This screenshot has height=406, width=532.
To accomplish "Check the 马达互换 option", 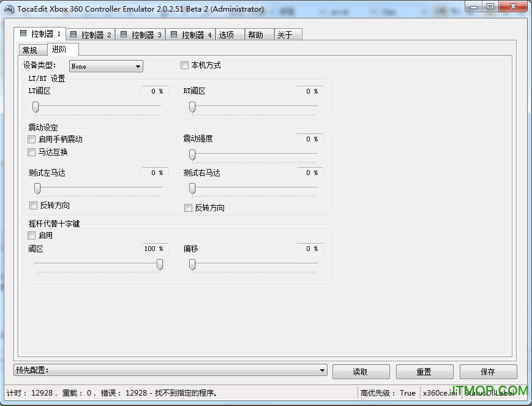I will (32, 152).
